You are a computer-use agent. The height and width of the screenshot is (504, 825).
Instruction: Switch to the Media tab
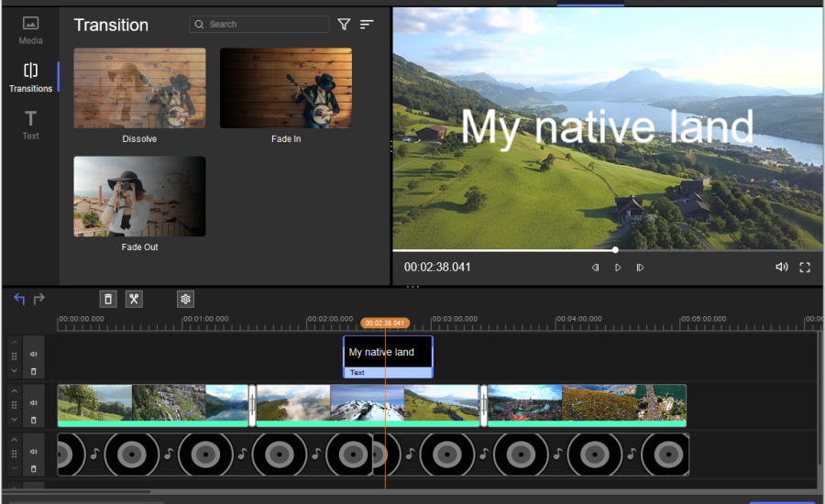(30, 29)
